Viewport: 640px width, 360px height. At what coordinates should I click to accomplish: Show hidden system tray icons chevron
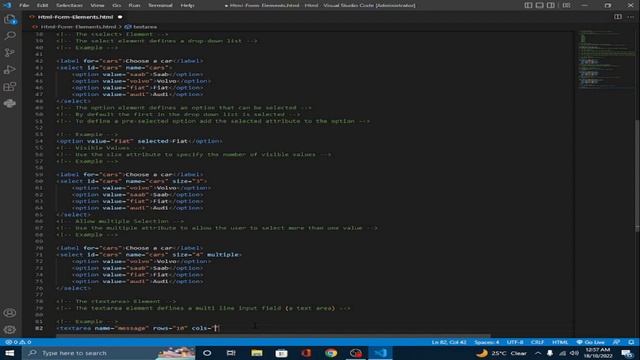[x=538, y=353]
